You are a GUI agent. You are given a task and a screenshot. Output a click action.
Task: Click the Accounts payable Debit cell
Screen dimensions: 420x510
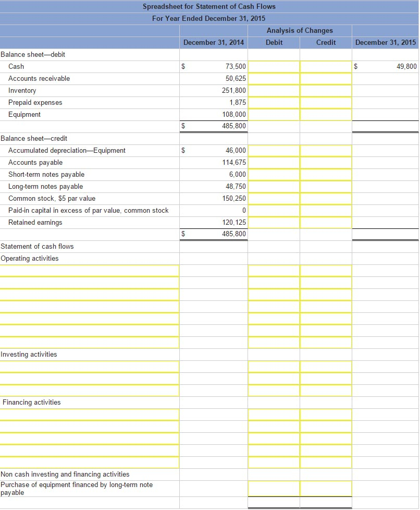click(274, 163)
